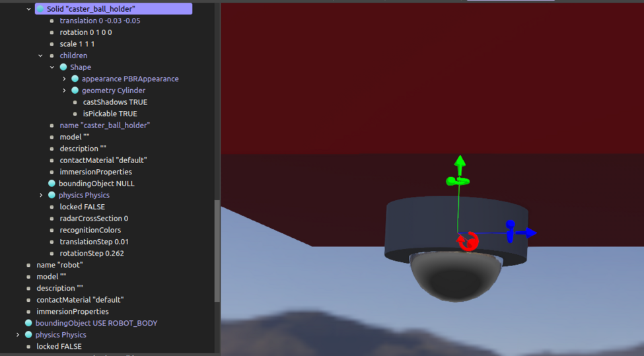644x356 pixels.
Task: Click the green Y-axis translation arrow
Action: point(460,162)
